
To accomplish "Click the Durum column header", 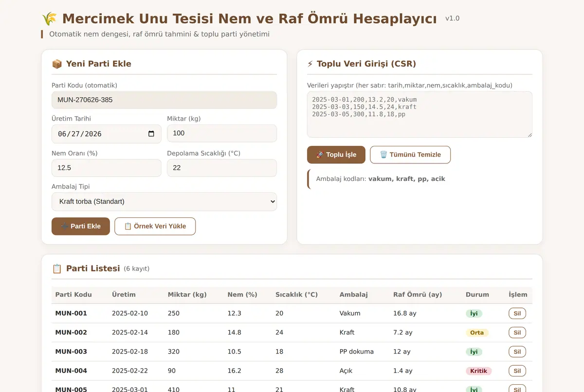I will (478, 295).
